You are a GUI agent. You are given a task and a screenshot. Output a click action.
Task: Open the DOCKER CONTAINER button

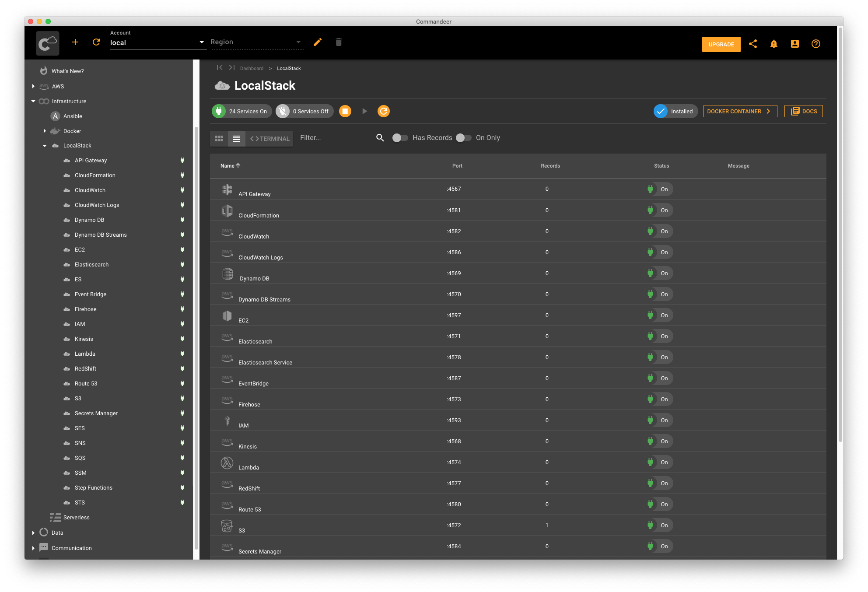click(740, 111)
